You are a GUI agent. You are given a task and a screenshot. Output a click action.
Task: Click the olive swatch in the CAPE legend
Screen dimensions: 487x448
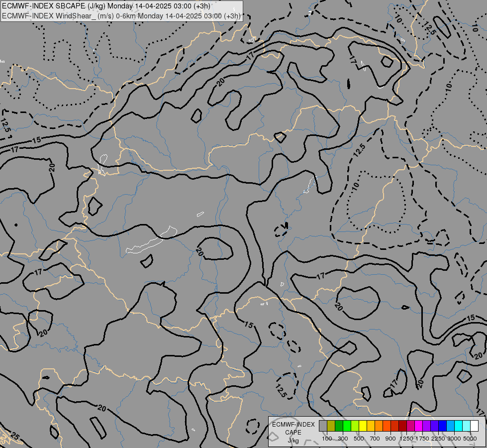point(331,426)
